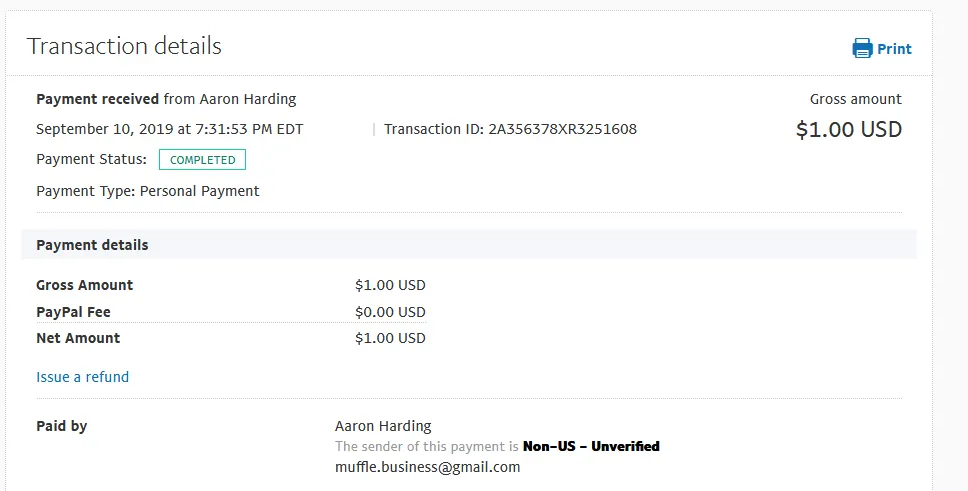The image size is (968, 491).
Task: Click the COMPLETED status badge
Action: coord(202,160)
